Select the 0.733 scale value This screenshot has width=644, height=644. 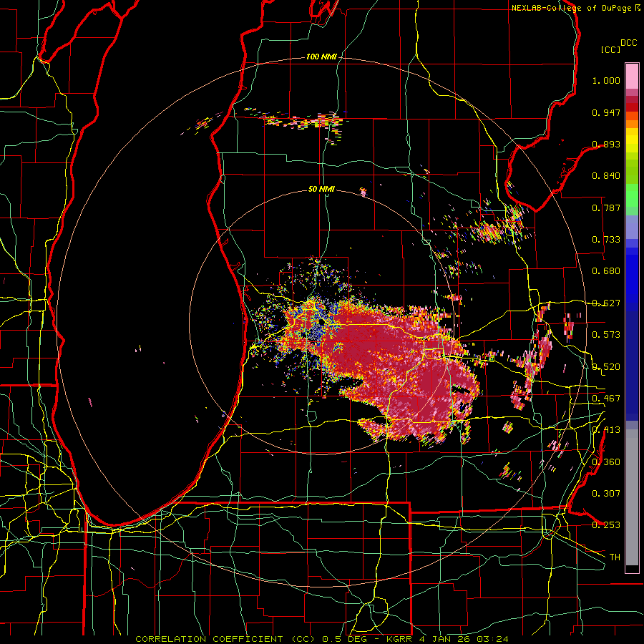coord(606,240)
